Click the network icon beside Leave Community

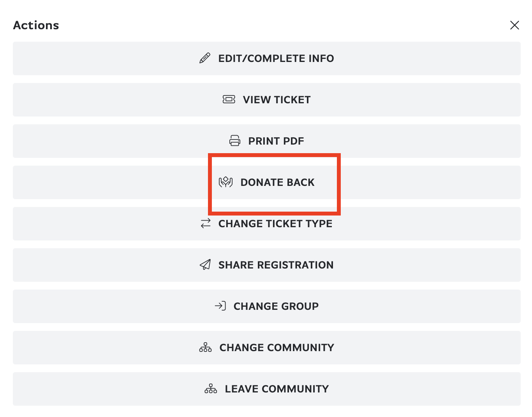tap(210, 389)
